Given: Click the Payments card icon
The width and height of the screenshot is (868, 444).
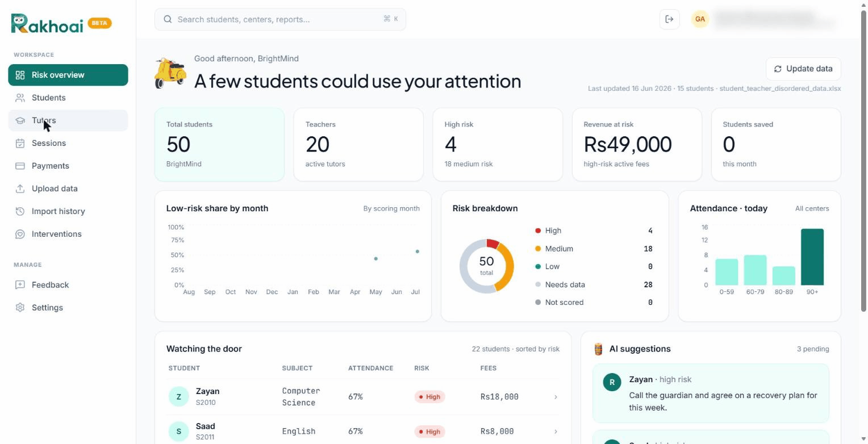Looking at the screenshot, I should [20, 166].
